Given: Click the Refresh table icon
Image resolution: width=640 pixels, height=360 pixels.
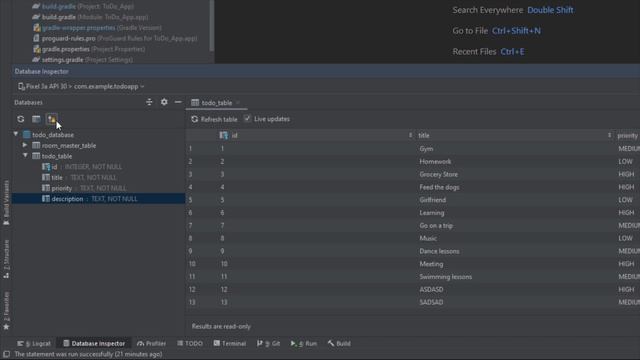Looking at the screenshot, I should [x=195, y=119].
